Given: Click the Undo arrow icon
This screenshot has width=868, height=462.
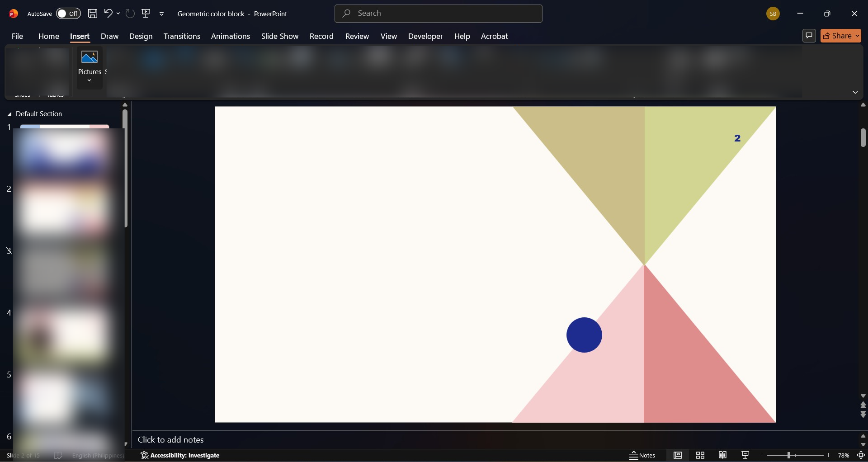Looking at the screenshot, I should point(108,14).
